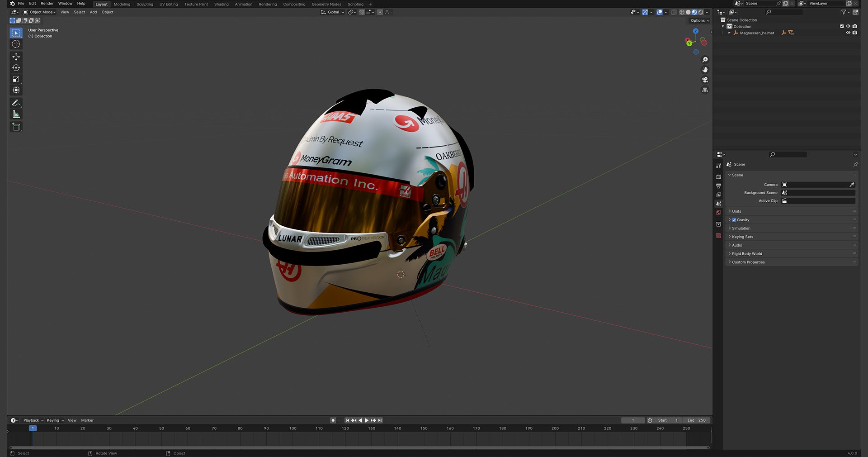
Task: Hide Magnussen_helmet via eye icon
Action: 848,33
